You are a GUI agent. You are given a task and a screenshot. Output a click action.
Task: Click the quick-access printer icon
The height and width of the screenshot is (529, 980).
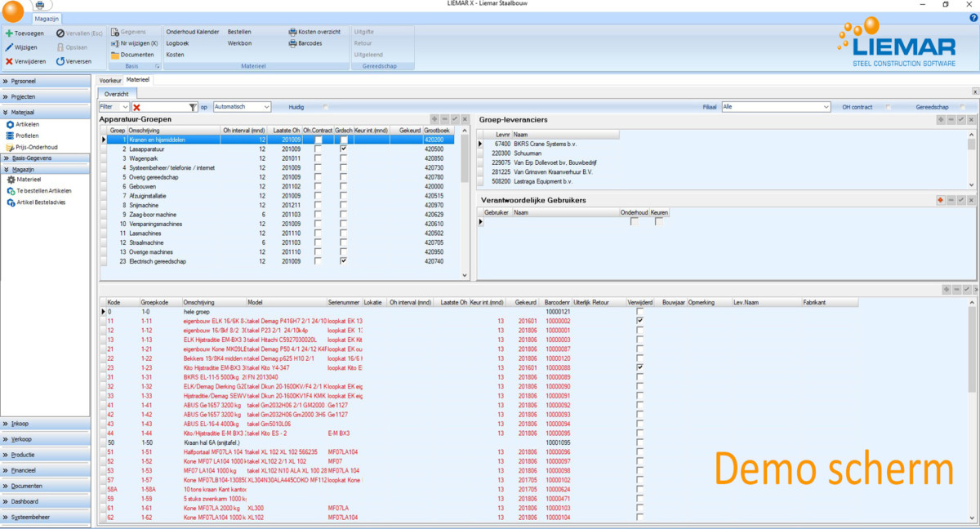click(x=41, y=5)
